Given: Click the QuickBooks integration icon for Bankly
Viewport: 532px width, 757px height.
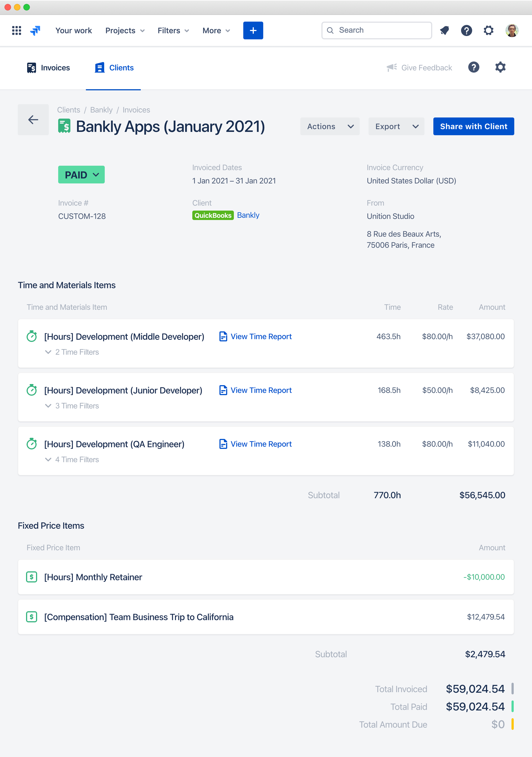Looking at the screenshot, I should (212, 215).
